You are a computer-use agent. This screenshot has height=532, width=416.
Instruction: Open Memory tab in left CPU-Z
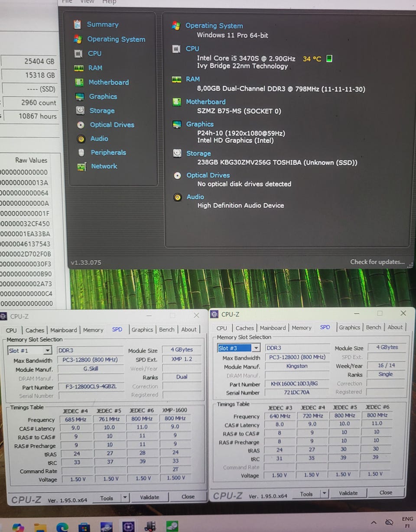[x=93, y=330]
